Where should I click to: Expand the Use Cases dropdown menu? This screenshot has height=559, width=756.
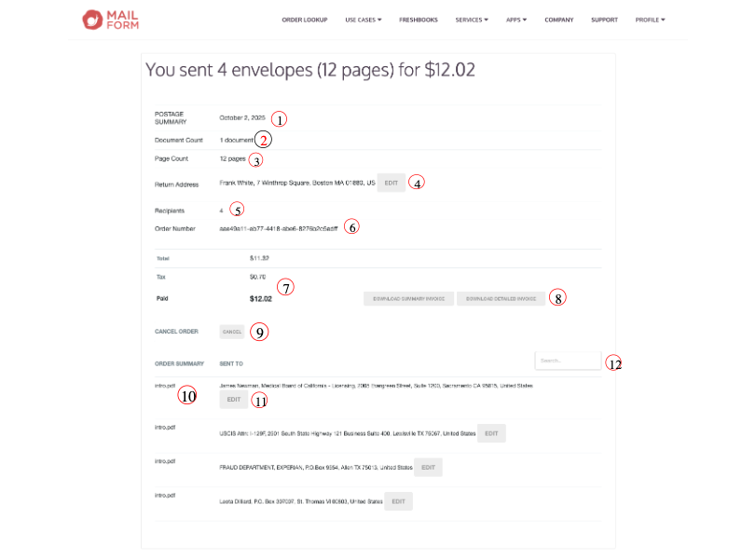(x=363, y=20)
